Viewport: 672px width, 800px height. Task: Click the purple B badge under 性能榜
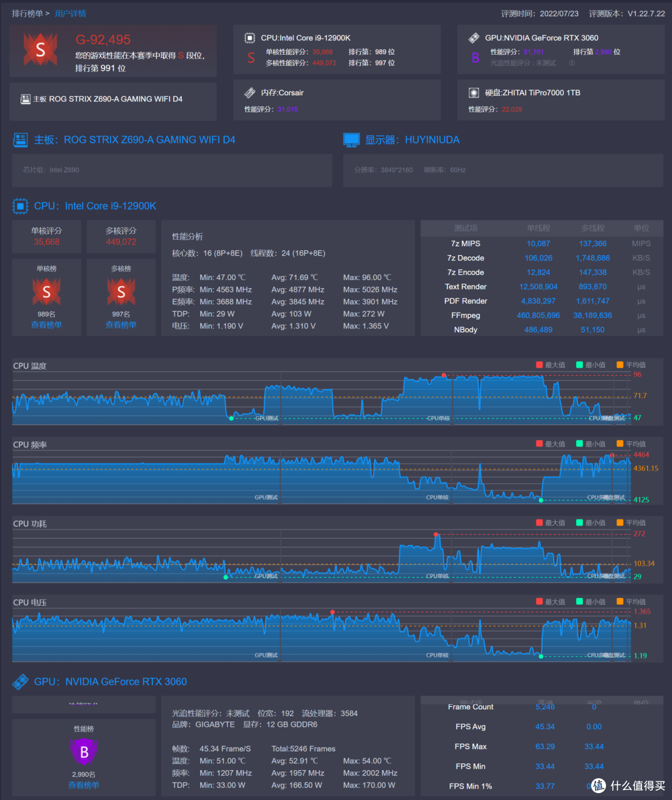tap(84, 752)
